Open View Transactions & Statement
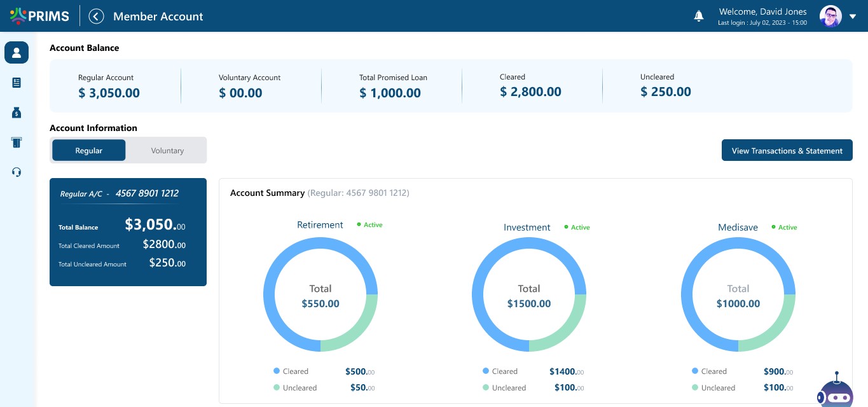This screenshot has width=868, height=407. (x=787, y=151)
